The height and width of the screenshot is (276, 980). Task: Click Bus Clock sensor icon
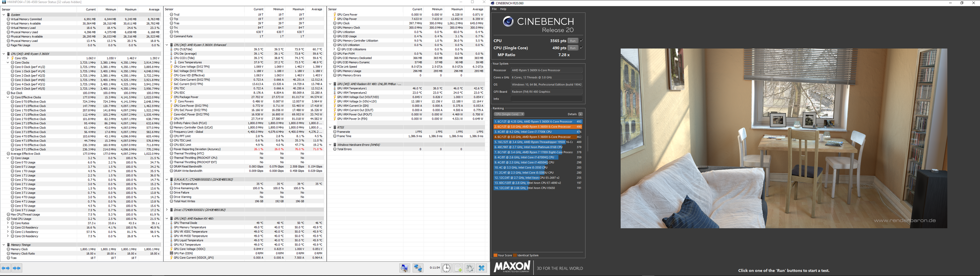[x=8, y=93]
